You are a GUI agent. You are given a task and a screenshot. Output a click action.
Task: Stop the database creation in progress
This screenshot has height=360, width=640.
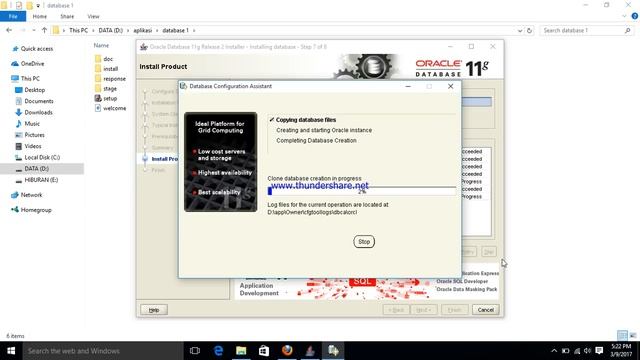point(364,242)
